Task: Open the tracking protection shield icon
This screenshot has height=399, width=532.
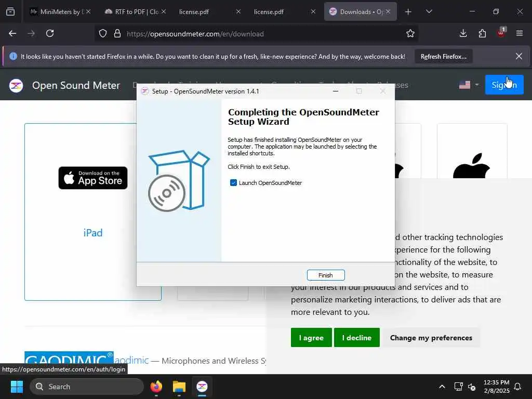Action: 103,34
